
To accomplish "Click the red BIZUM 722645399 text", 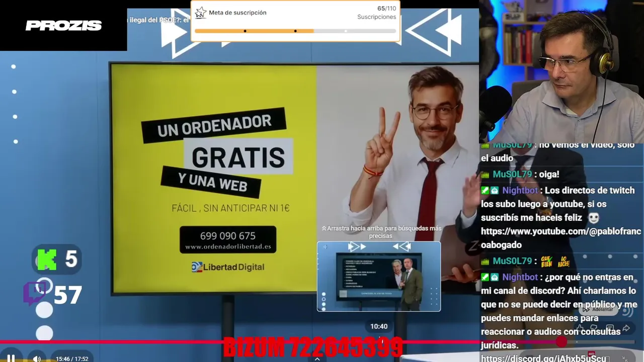I will (x=313, y=347).
